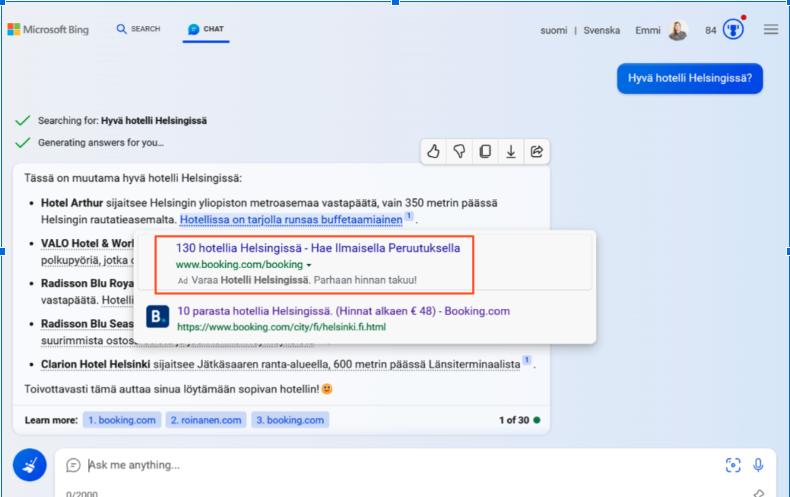
Task: Click the pin icon below the input
Action: [758, 493]
